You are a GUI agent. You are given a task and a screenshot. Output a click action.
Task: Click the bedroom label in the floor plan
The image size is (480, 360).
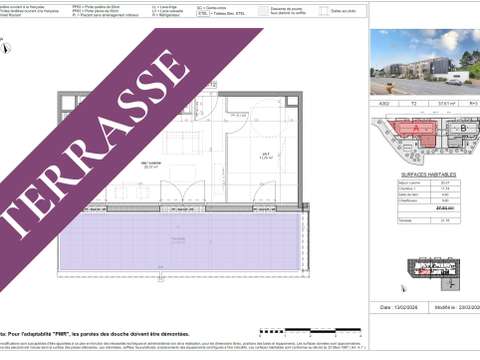(266, 155)
